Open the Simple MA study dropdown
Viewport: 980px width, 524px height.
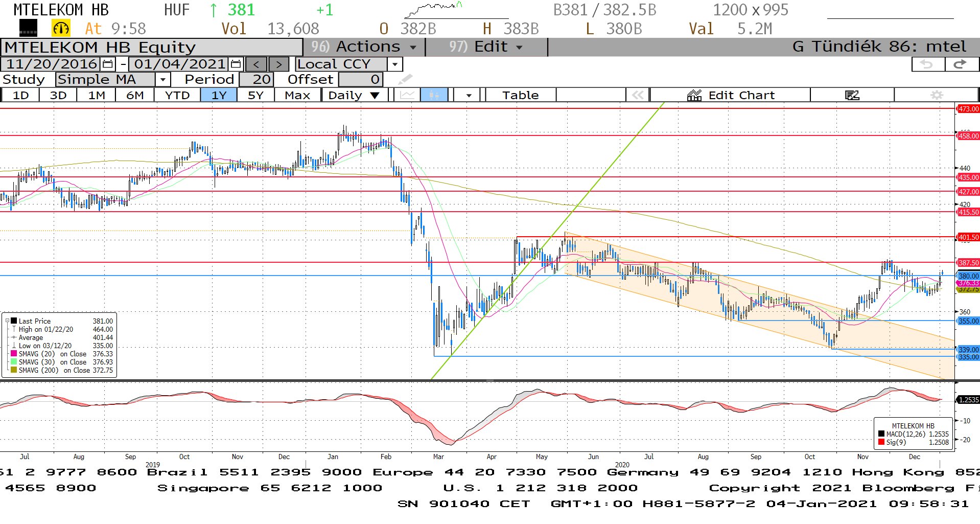[162, 79]
